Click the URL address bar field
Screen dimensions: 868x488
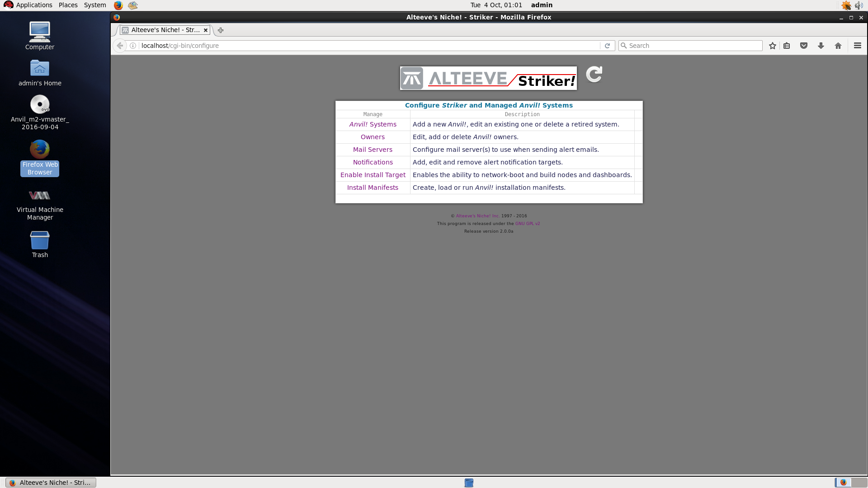[370, 46]
